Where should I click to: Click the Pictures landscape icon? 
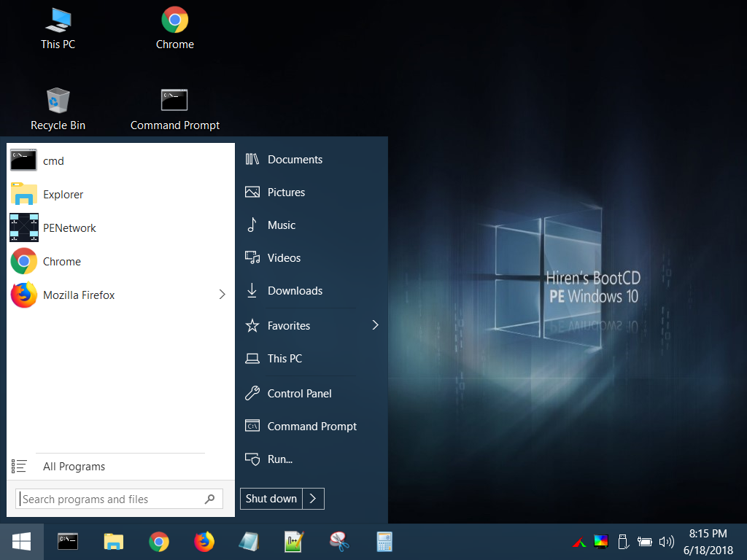[x=252, y=192]
